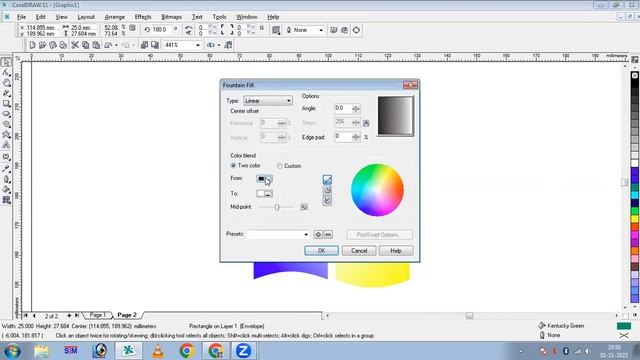Select the Basic Shapes tool

[x=6, y=135]
